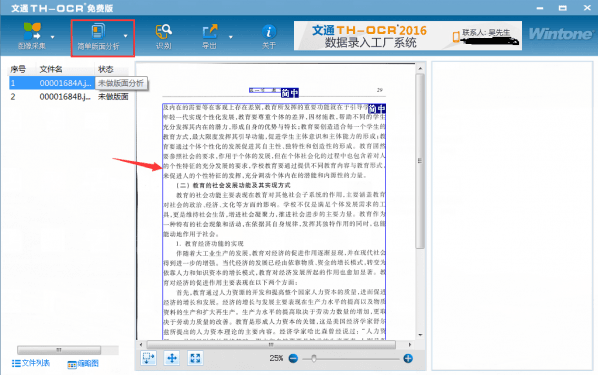The height and width of the screenshot is (375, 598).
Task: Switch to the 缩略图 thumbnail tab
Action: [x=83, y=364]
